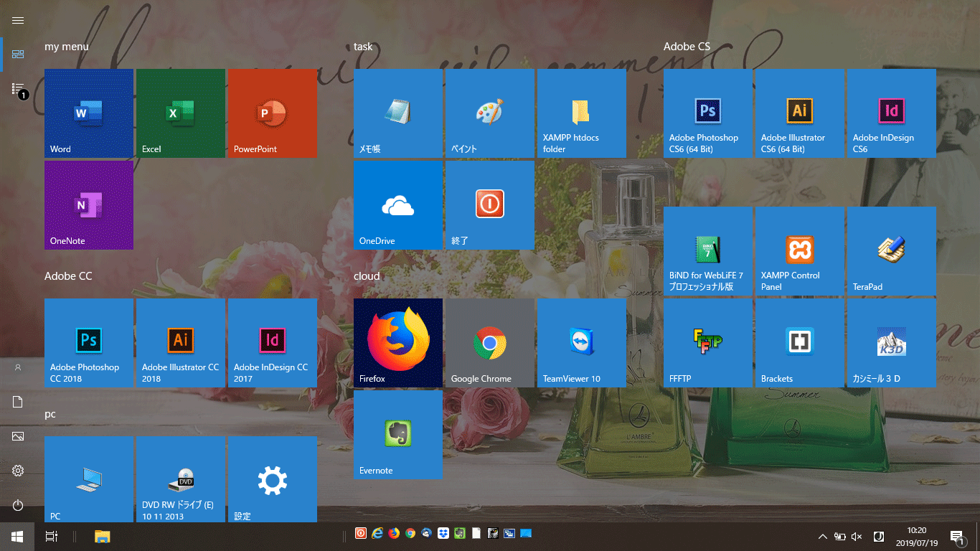Click the Adobe CS group title

(687, 47)
